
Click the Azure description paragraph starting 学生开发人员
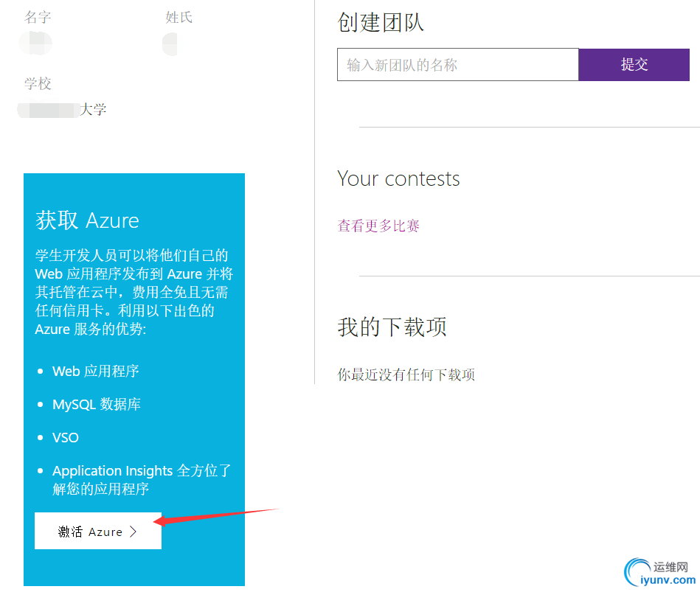pyautogui.click(x=134, y=292)
